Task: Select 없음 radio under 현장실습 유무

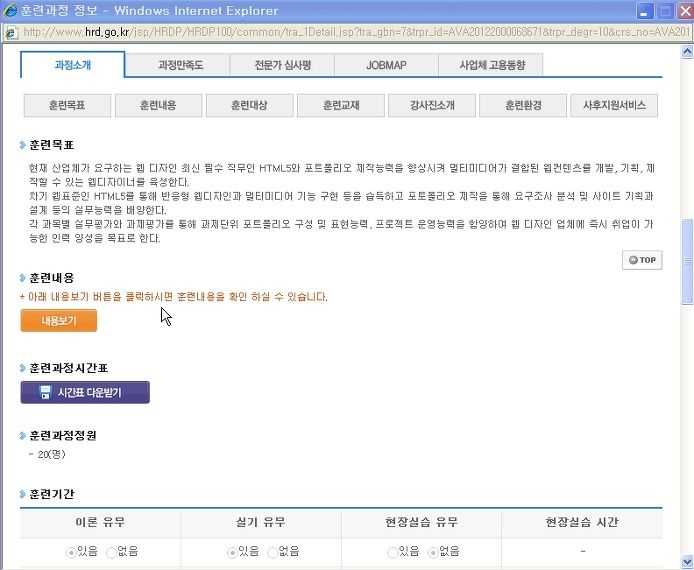Action: click(433, 552)
